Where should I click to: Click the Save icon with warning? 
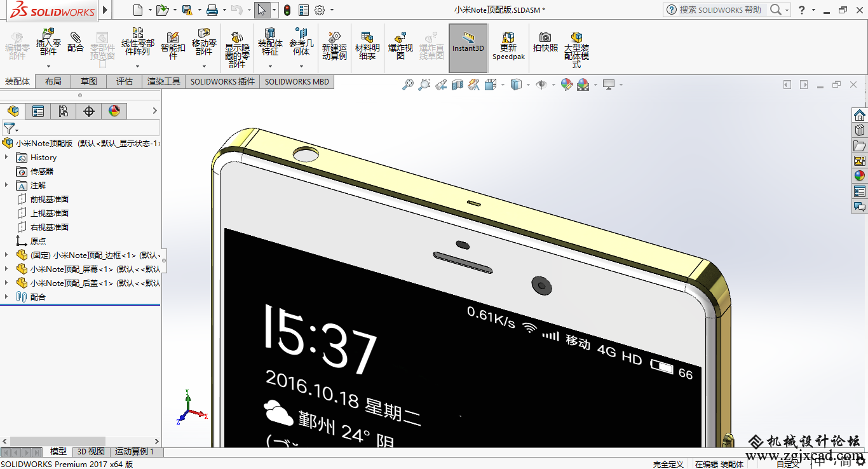tap(187, 10)
